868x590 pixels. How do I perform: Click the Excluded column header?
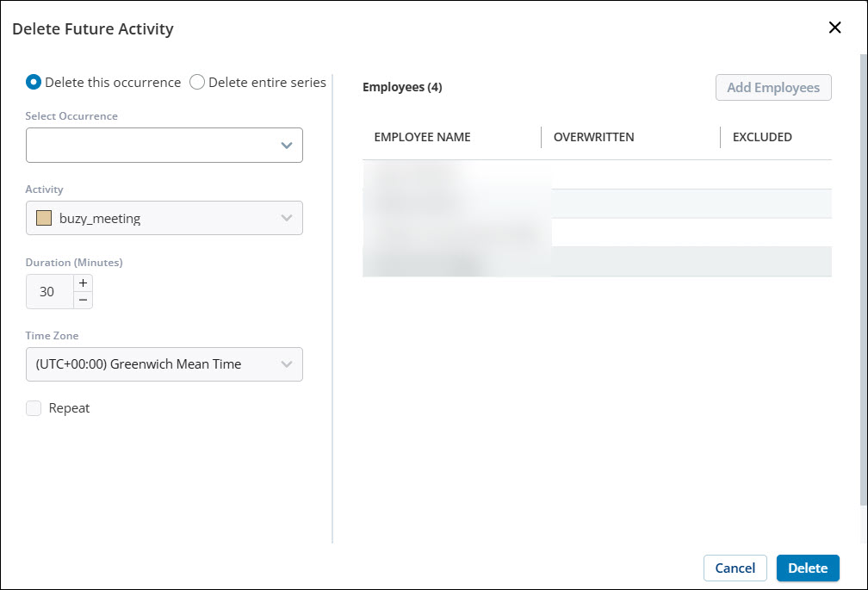tap(762, 138)
